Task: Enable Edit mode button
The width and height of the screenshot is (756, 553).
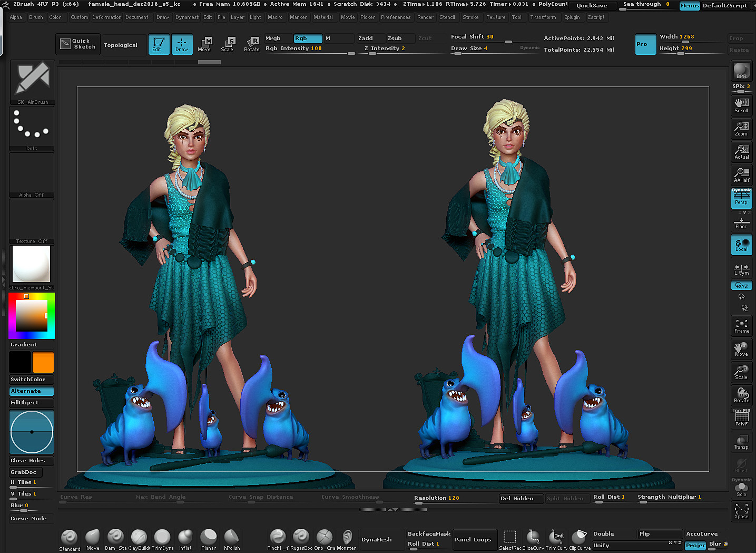Action: [159, 44]
